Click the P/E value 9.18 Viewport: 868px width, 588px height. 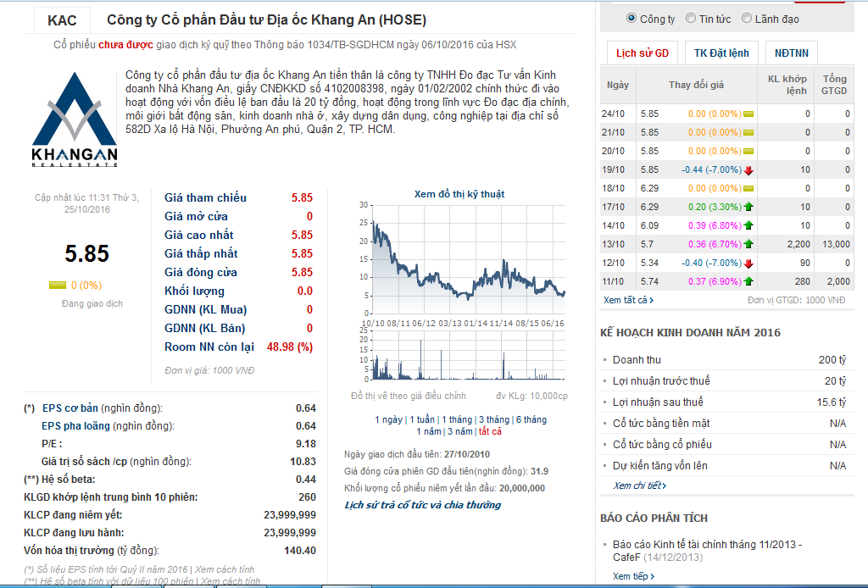tap(306, 444)
